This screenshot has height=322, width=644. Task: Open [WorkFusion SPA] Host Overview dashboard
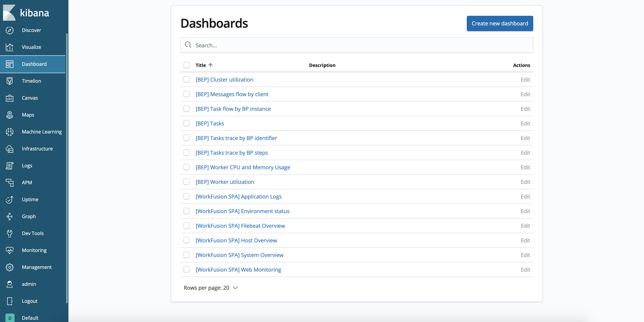[236, 240]
